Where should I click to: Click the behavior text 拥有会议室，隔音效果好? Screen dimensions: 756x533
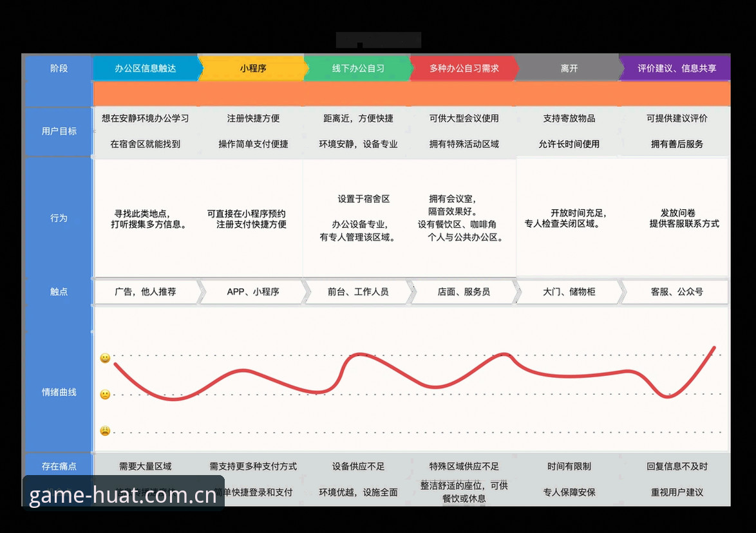[453, 205]
